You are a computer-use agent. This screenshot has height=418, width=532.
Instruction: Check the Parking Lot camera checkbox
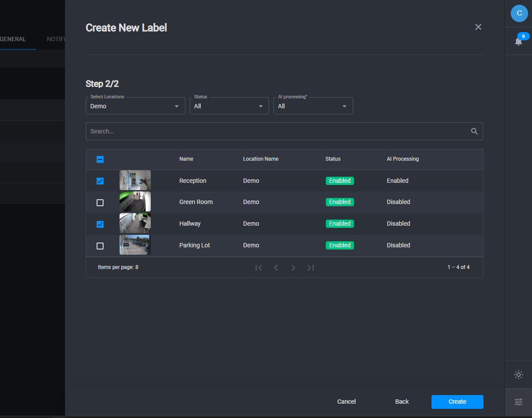tap(100, 246)
